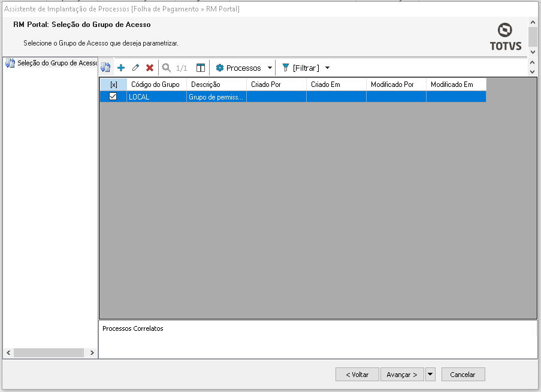
Task: Click the < Voltar button
Action: pyautogui.click(x=357, y=375)
